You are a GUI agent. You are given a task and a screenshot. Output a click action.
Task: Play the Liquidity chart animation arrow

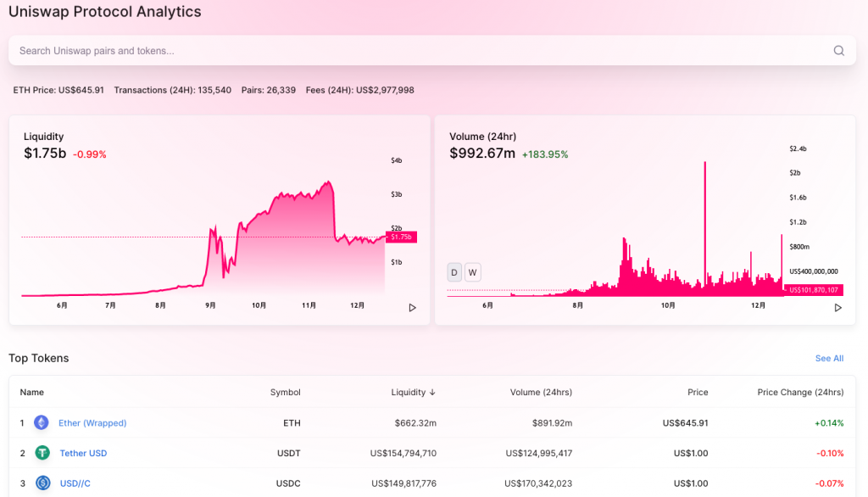coord(413,308)
